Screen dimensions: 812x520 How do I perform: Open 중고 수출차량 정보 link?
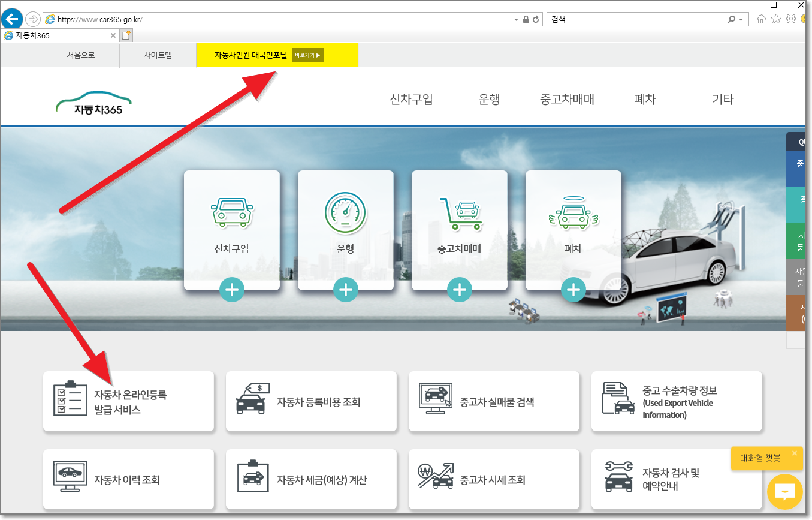(677, 401)
